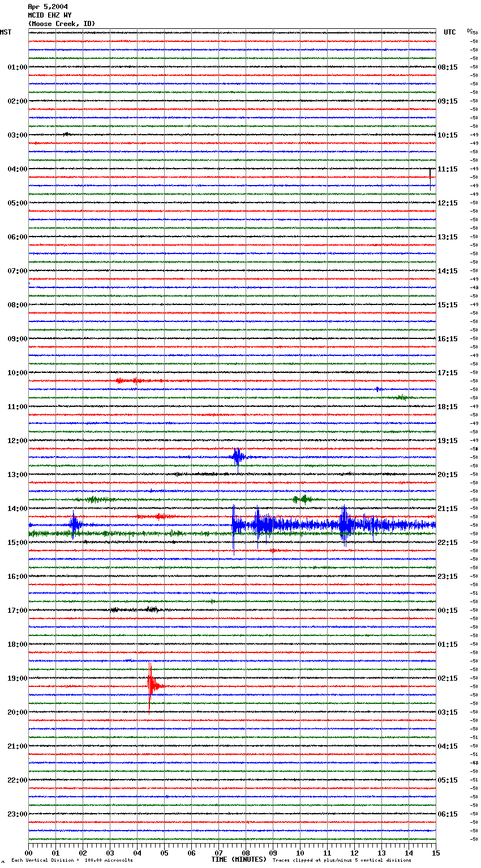Viewport: 481px width, 868px height.
Task: Click minute 05 on the time axis
Action: click(165, 853)
